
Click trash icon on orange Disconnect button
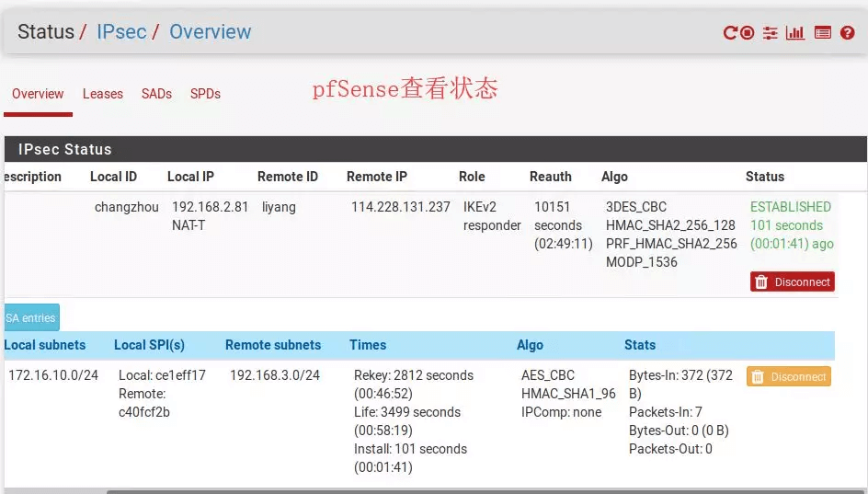(x=758, y=376)
